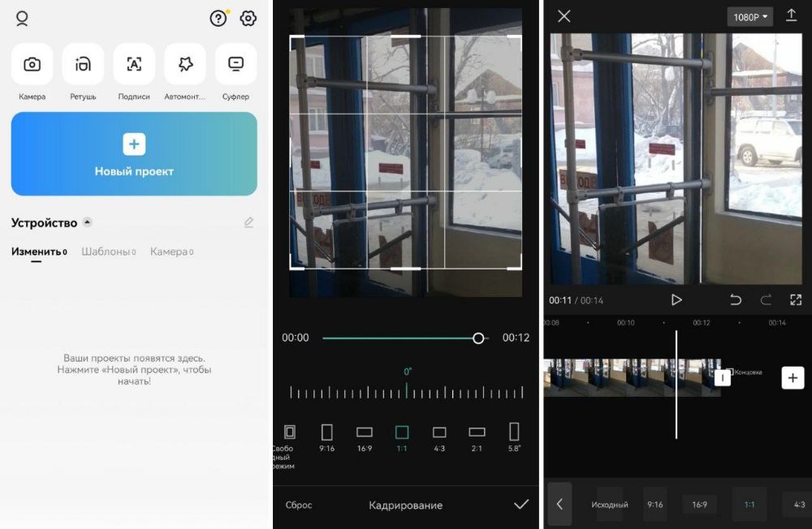
Task: Close the editor with X icon
Action: click(564, 16)
